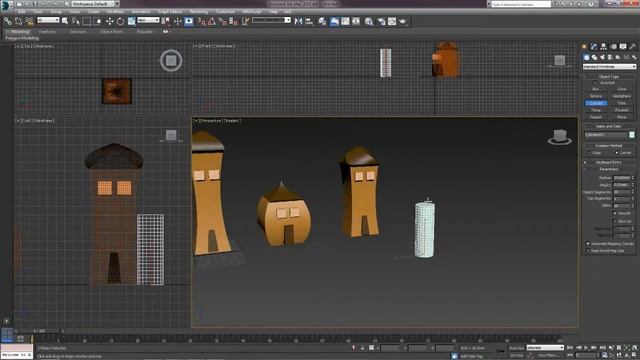Click the Box object type button

click(x=596, y=89)
